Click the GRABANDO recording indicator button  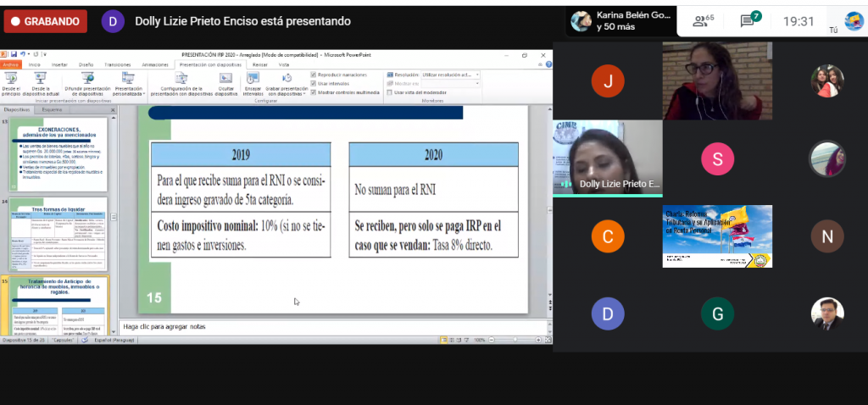pos(45,21)
